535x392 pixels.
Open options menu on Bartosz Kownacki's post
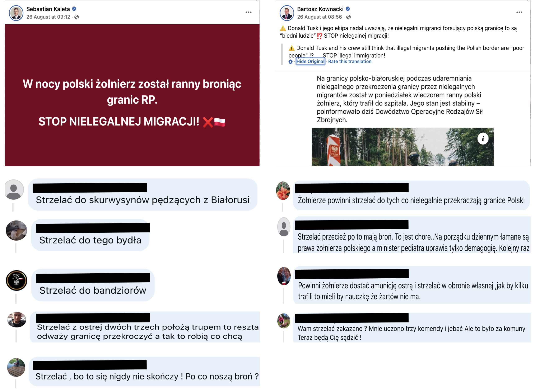point(519,12)
